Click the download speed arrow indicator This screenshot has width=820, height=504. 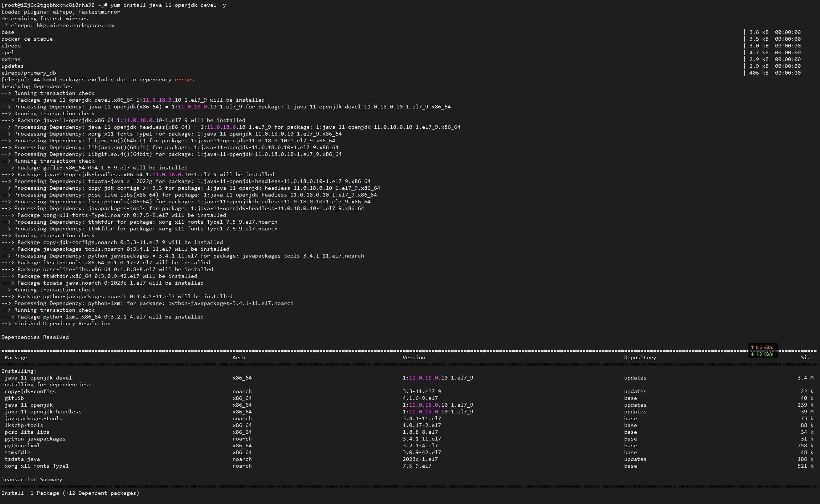(x=752, y=354)
